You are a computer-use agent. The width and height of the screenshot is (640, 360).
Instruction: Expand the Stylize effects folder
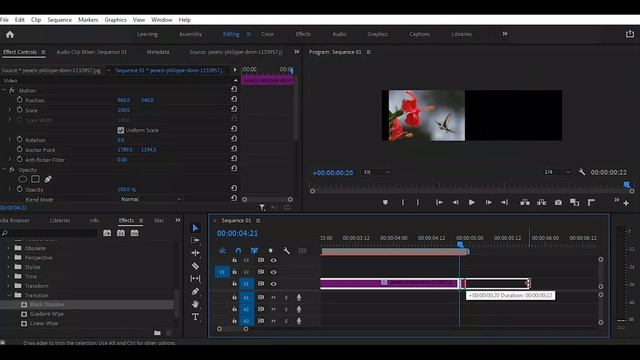[8, 267]
